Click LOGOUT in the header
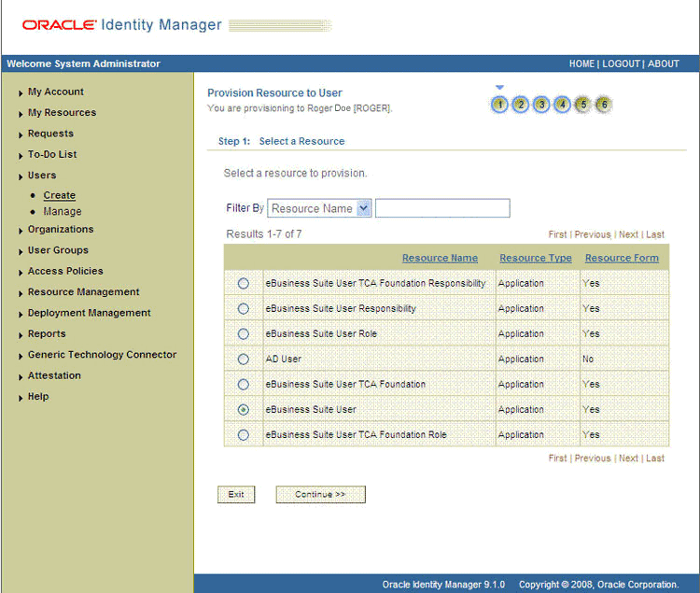 coord(621,64)
